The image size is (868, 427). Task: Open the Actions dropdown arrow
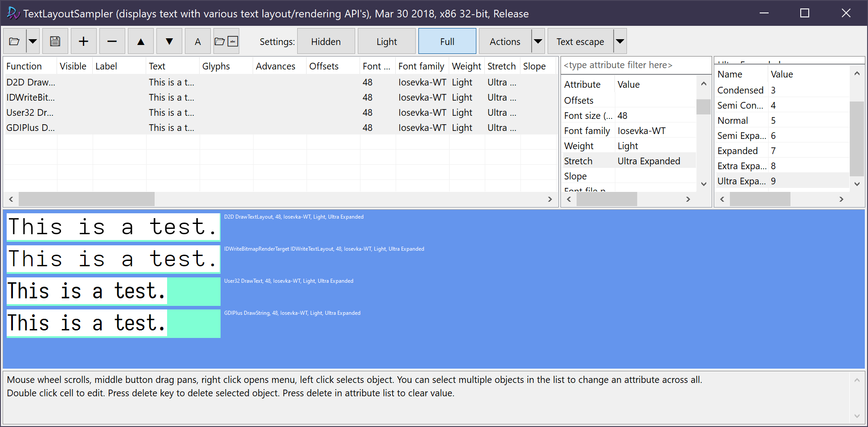pyautogui.click(x=538, y=41)
